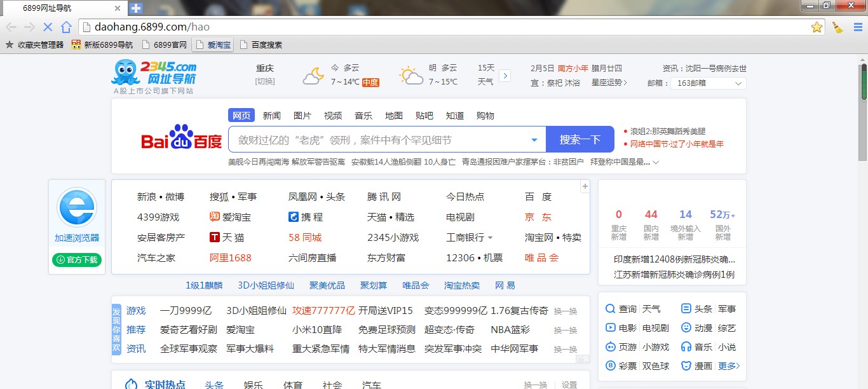Click the 搜索一下 search button
The image size is (868, 389).
coord(580,140)
